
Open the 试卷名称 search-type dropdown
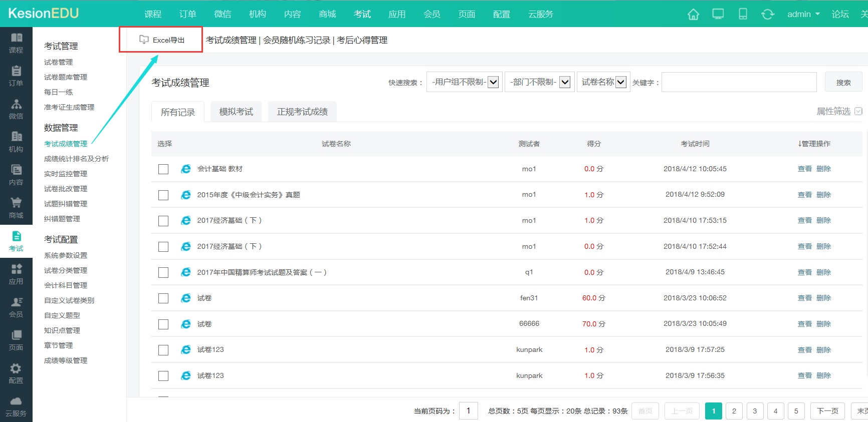(603, 82)
